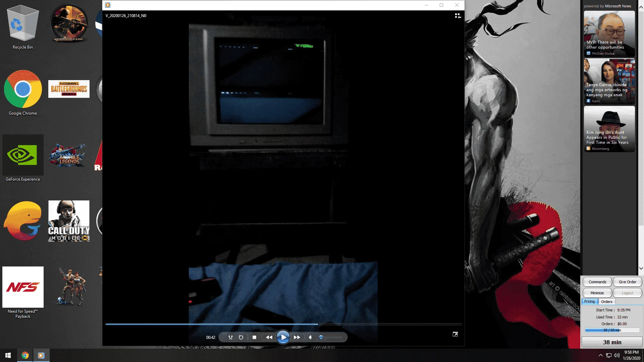
Task: Launch Need for Speed Payback
Action: (23, 292)
